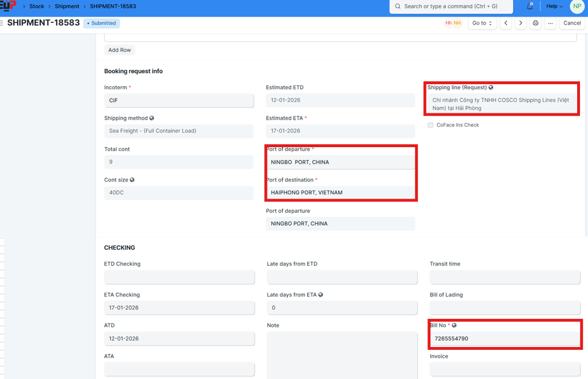Image resolution: width=588 pixels, height=379 pixels.
Task: Click the Cancel button
Action: 571,23
